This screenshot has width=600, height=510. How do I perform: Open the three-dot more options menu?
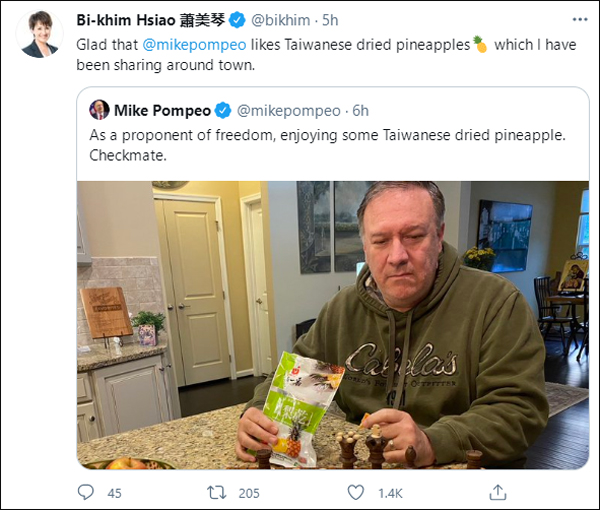tap(580, 20)
